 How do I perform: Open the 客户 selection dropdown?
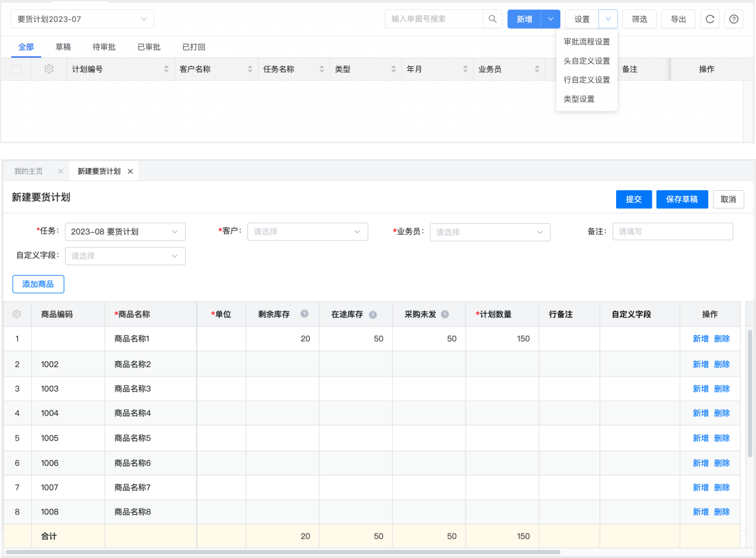coord(307,232)
